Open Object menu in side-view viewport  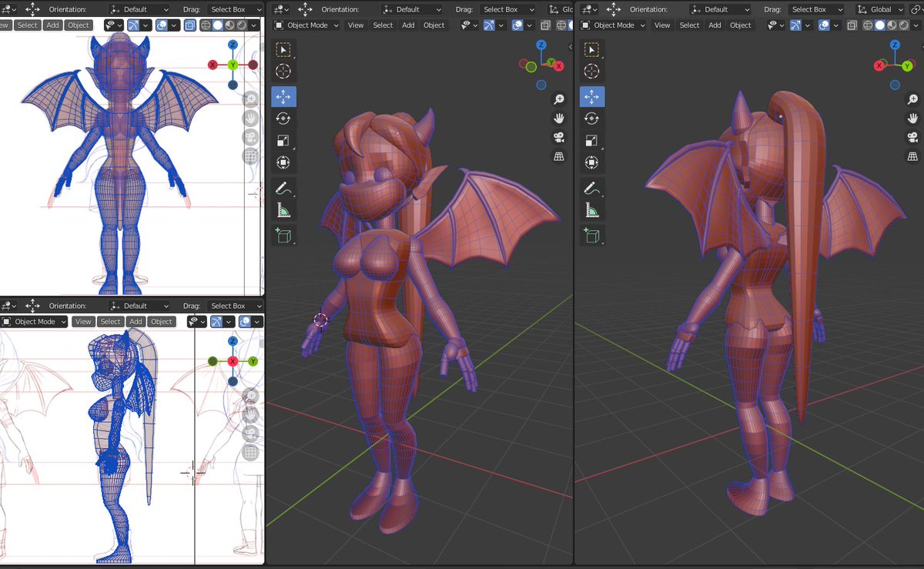162,322
